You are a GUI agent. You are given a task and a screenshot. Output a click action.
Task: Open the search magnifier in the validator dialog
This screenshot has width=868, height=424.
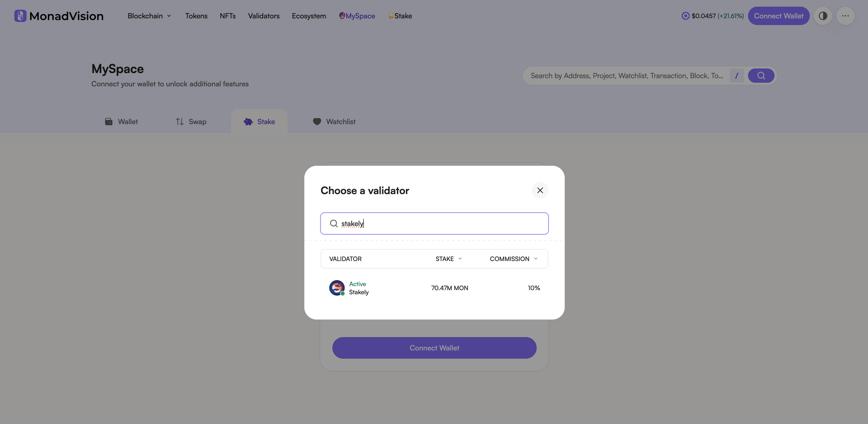334,223
